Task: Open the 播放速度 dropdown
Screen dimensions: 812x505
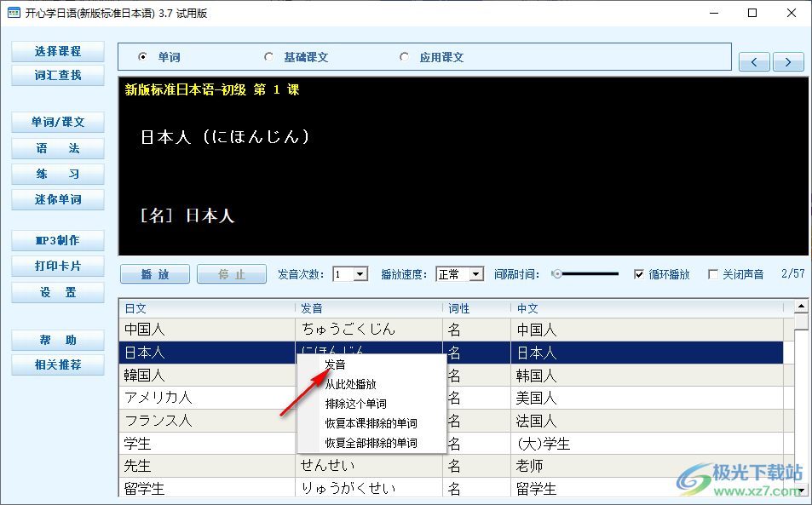Action: coord(476,274)
